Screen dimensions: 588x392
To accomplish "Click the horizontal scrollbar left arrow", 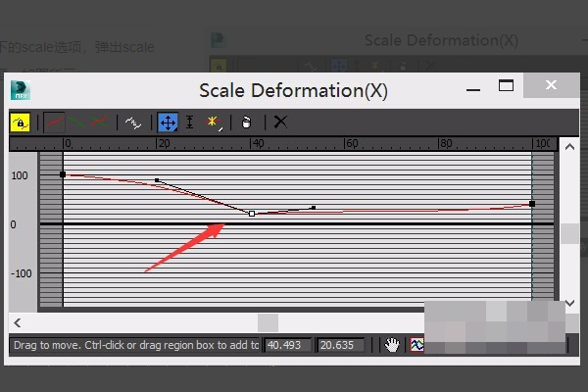I will [x=18, y=322].
